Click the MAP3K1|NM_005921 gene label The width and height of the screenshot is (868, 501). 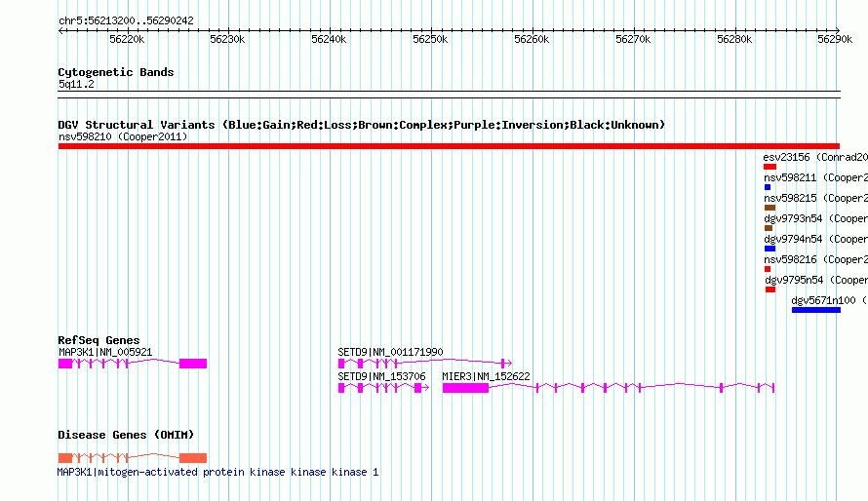point(105,352)
